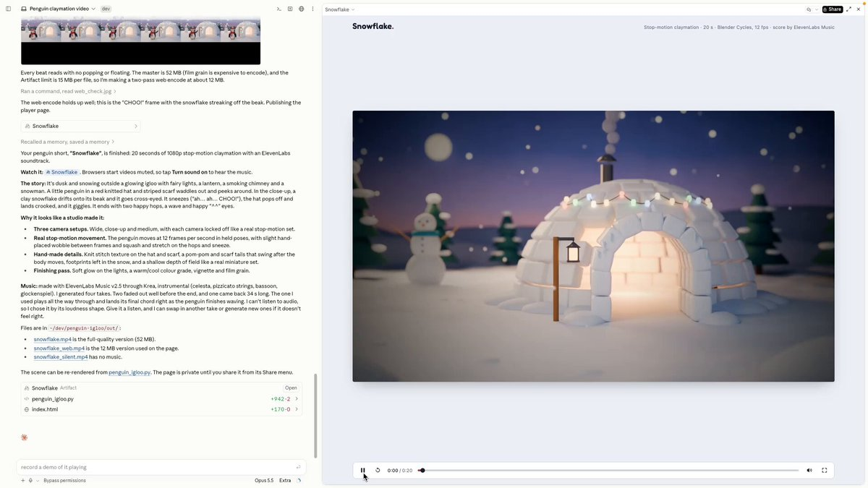Click the preview panel icon beside the terminal
Image resolution: width=868 pixels, height=488 pixels.
pos(290,9)
